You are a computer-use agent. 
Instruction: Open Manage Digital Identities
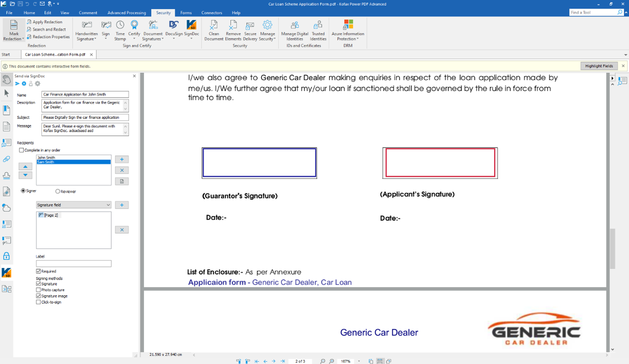point(295,31)
